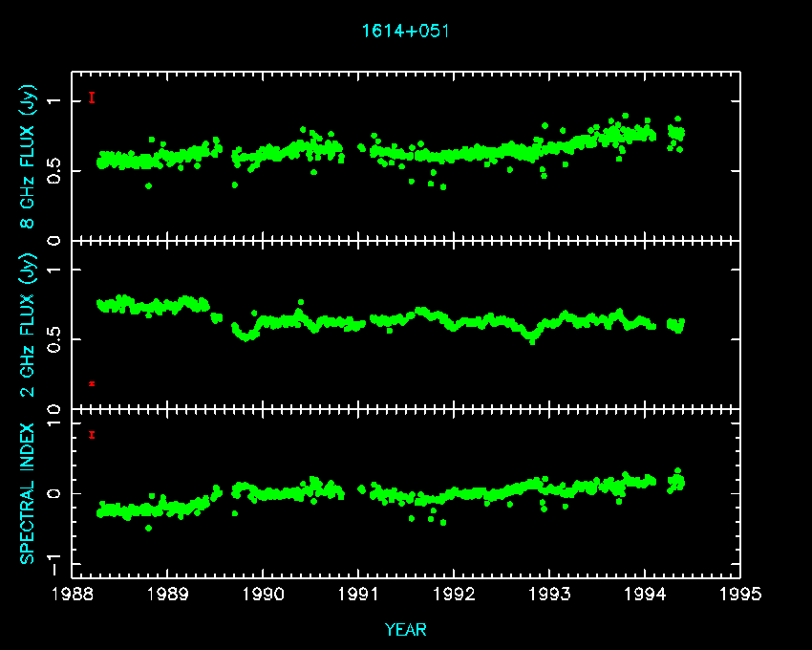Select the 2 GHz FLUX (Jy) axis label

coord(29,325)
